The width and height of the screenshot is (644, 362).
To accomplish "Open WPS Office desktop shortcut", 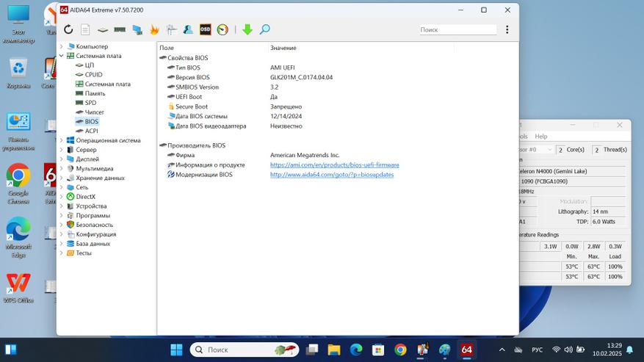I will (18, 288).
